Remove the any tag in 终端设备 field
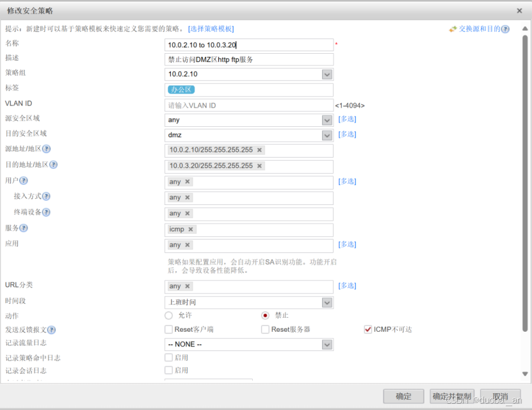 click(x=188, y=213)
